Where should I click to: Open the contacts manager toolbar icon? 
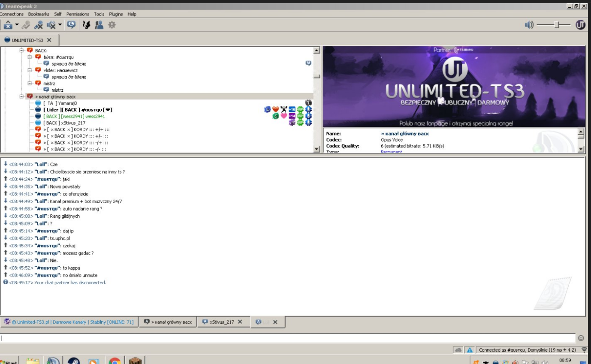pos(99,25)
